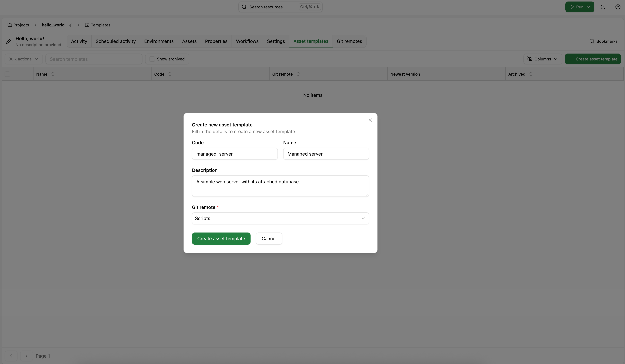Click the magnifier icon in Search resources

click(x=244, y=7)
